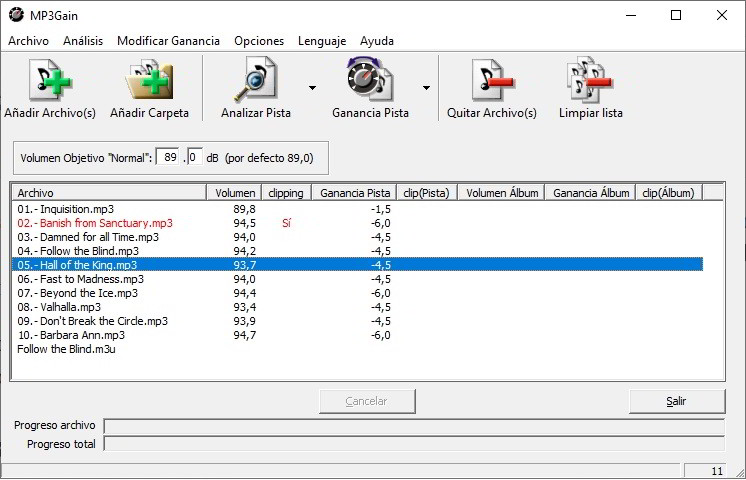Open the Opciones menu
This screenshot has height=480, width=746.
click(x=259, y=41)
